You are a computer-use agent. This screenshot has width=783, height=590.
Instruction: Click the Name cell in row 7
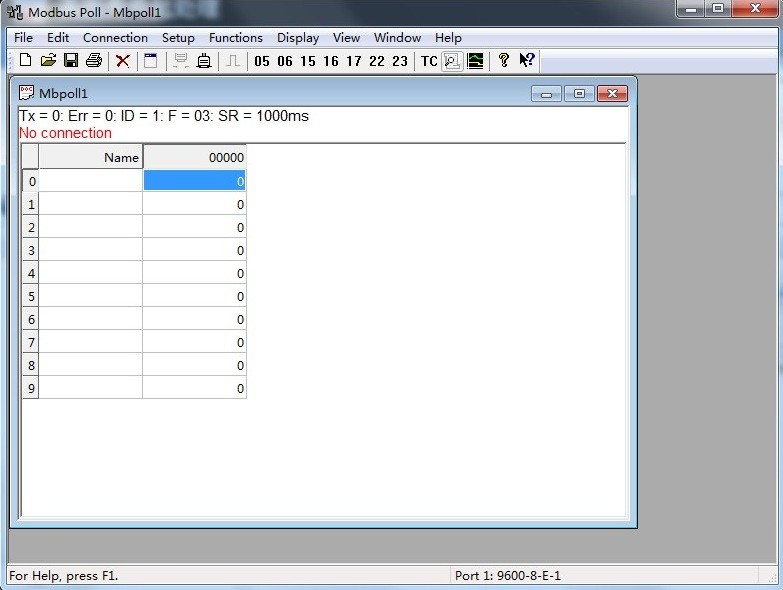coord(91,342)
